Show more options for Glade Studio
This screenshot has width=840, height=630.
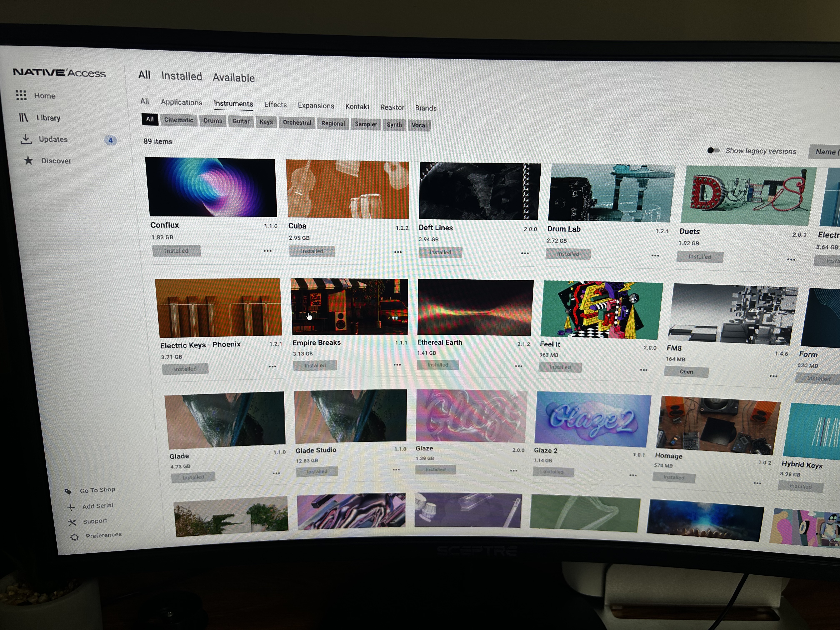[396, 470]
